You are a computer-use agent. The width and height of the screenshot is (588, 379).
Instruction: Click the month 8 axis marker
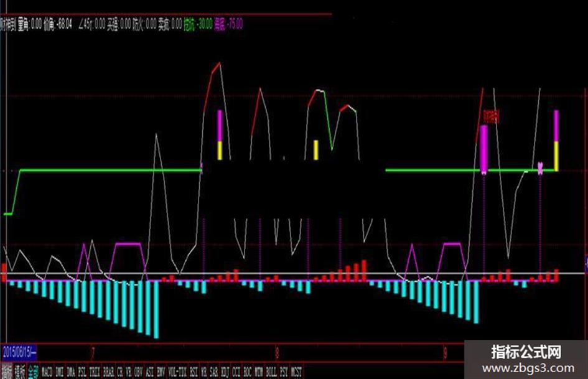pyautogui.click(x=277, y=353)
